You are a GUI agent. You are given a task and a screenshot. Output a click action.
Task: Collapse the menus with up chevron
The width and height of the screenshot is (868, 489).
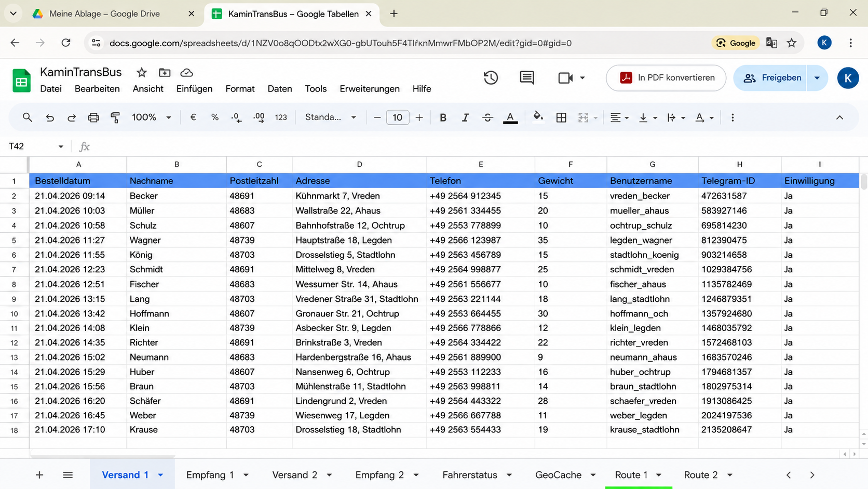click(839, 117)
